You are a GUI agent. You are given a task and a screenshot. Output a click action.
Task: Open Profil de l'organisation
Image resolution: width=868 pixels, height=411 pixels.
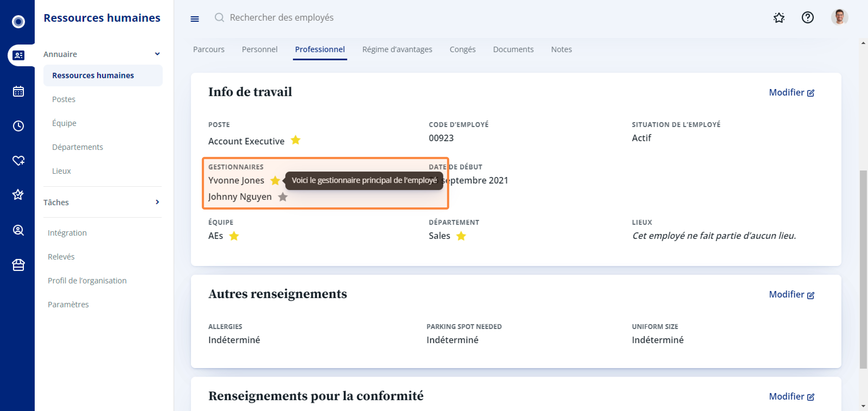click(87, 280)
